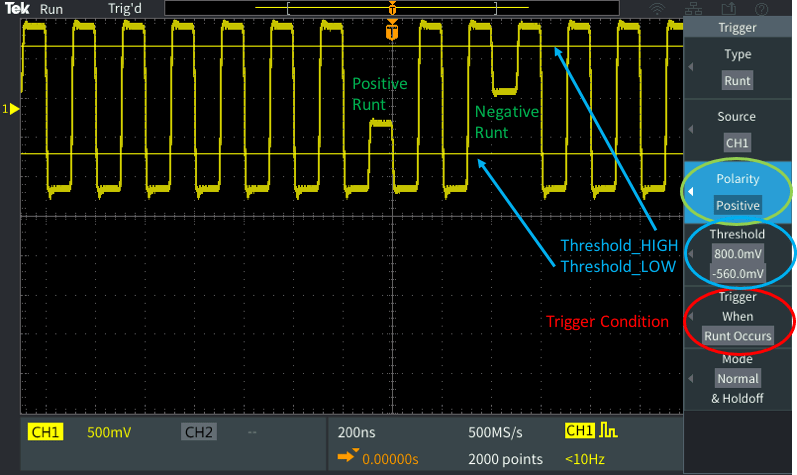
Task: Select the 800.0mV high threshold value
Action: click(x=737, y=254)
